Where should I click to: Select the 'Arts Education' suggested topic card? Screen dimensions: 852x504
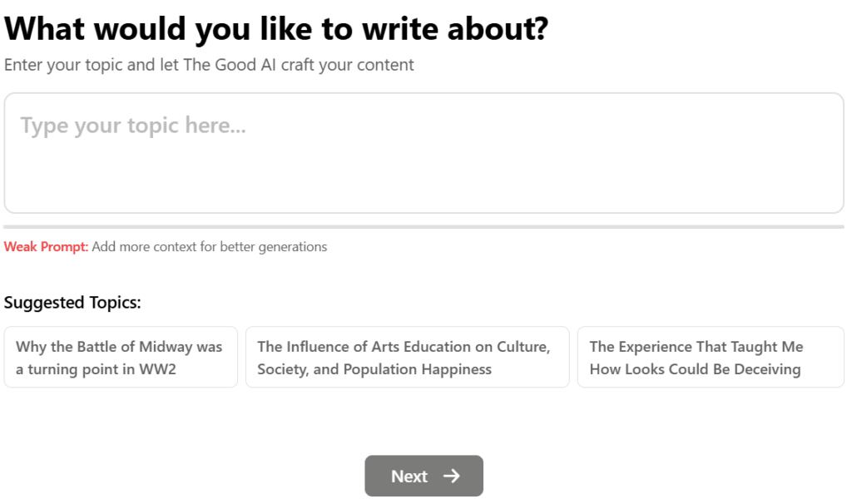point(407,357)
